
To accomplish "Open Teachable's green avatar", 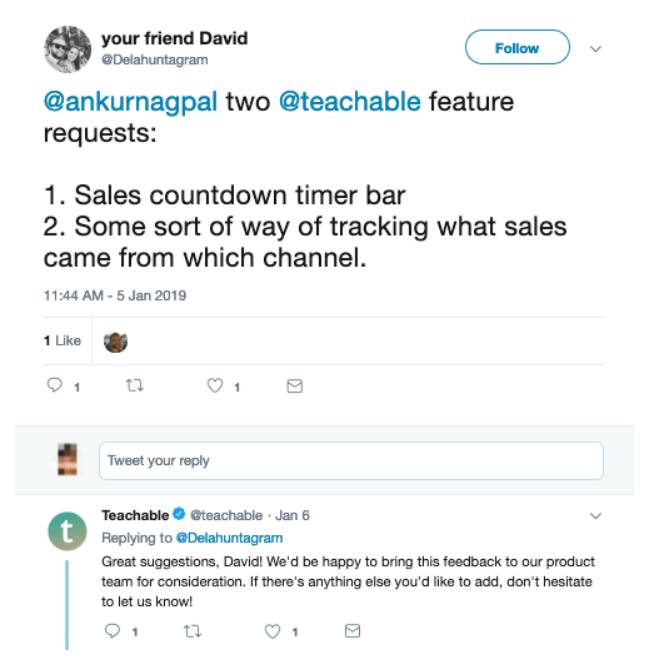I will click(x=68, y=531).
